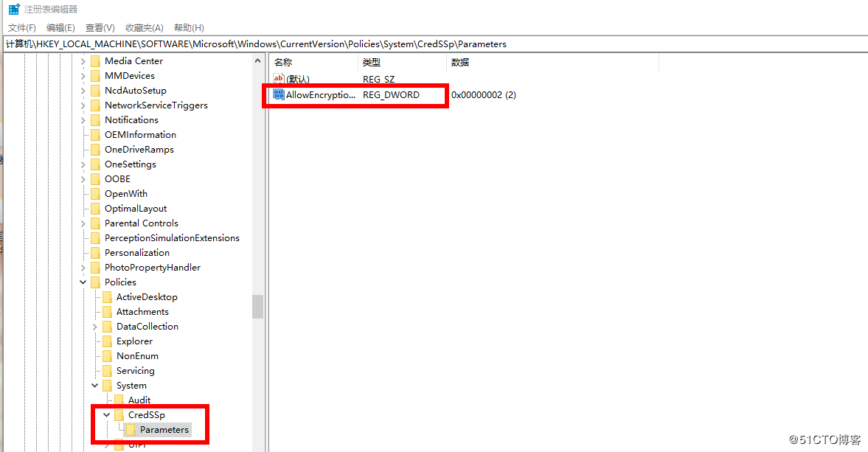Click the OpenWith folder icon
The image size is (868, 452).
point(95,194)
